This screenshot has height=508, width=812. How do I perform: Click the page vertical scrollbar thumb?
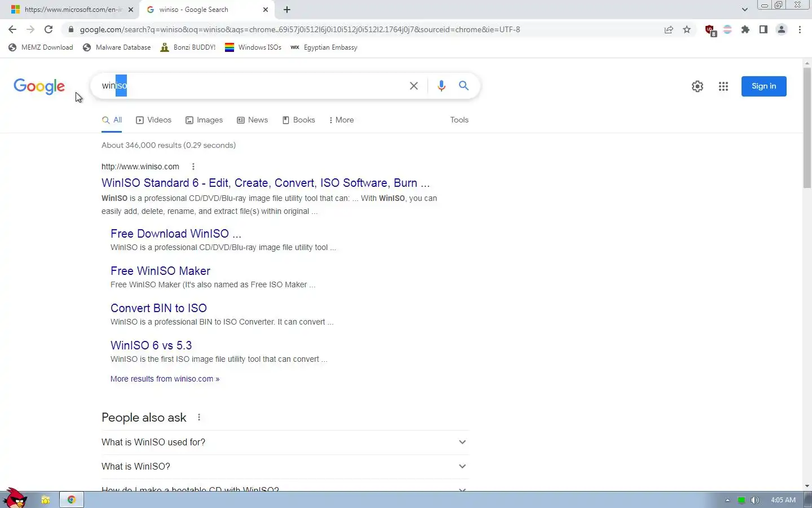tap(807, 127)
